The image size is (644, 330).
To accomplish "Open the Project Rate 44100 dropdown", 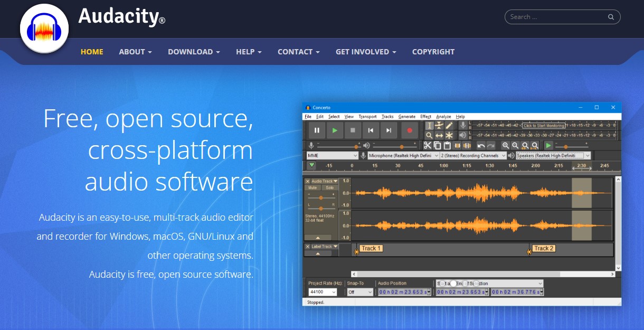I will (323, 292).
